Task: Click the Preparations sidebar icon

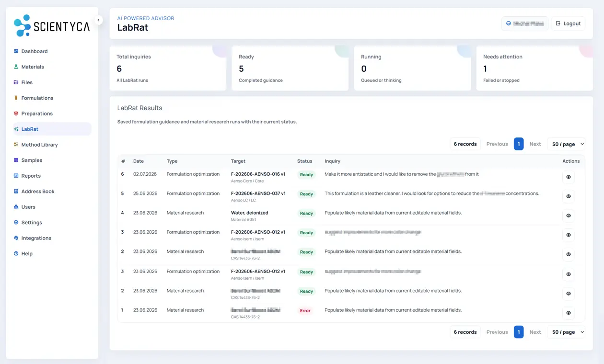Action: pos(16,114)
